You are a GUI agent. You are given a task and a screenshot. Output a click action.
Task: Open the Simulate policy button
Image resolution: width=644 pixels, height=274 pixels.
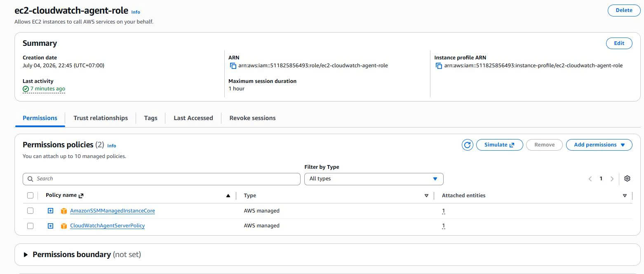(499, 145)
